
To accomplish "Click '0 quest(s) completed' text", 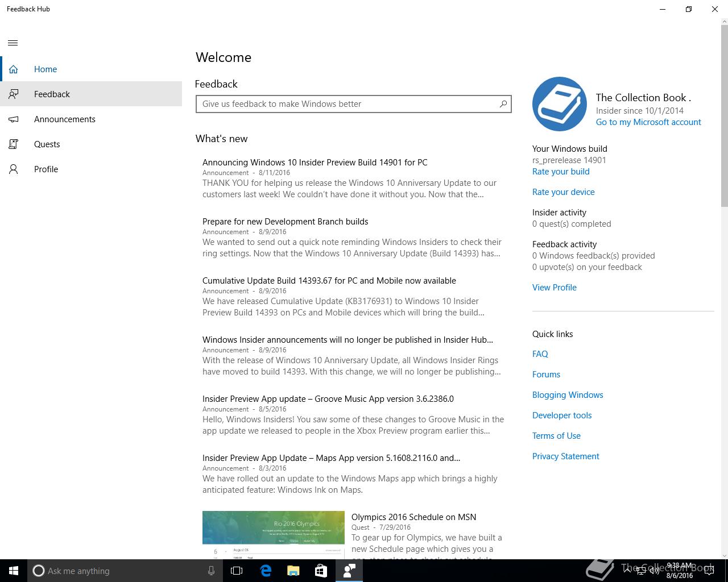I will coord(572,224).
